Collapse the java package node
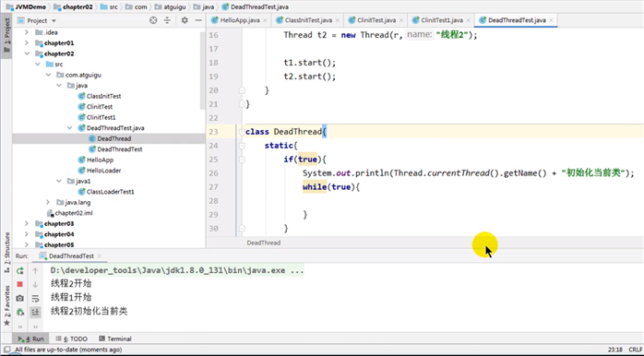This screenshot has width=644, height=356. coord(59,86)
